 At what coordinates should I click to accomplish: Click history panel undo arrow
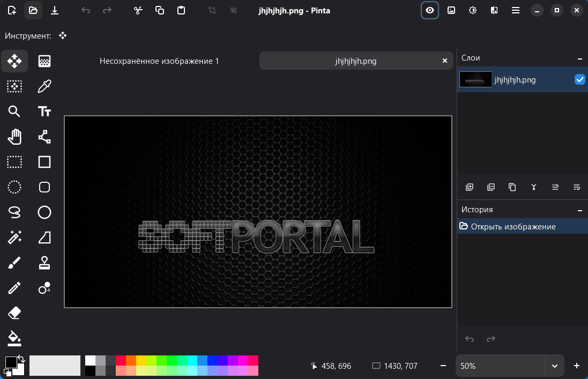(470, 339)
